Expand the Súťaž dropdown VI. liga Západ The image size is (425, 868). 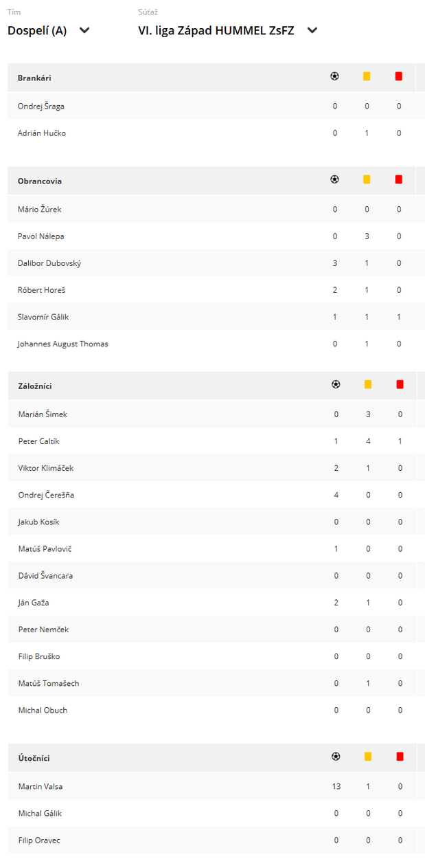click(x=228, y=30)
